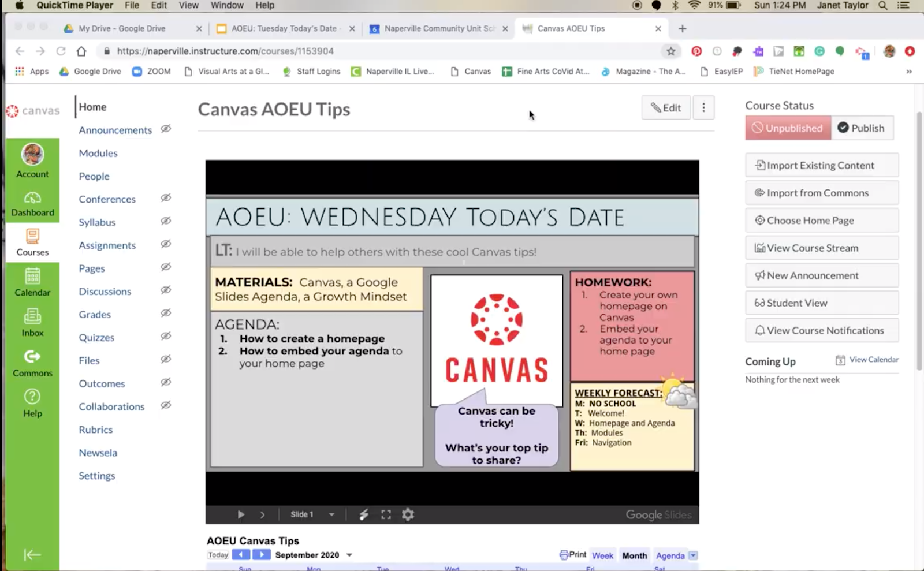This screenshot has width=924, height=571.
Task: Open the Slide 1 selector dropdown
Action: 312,514
